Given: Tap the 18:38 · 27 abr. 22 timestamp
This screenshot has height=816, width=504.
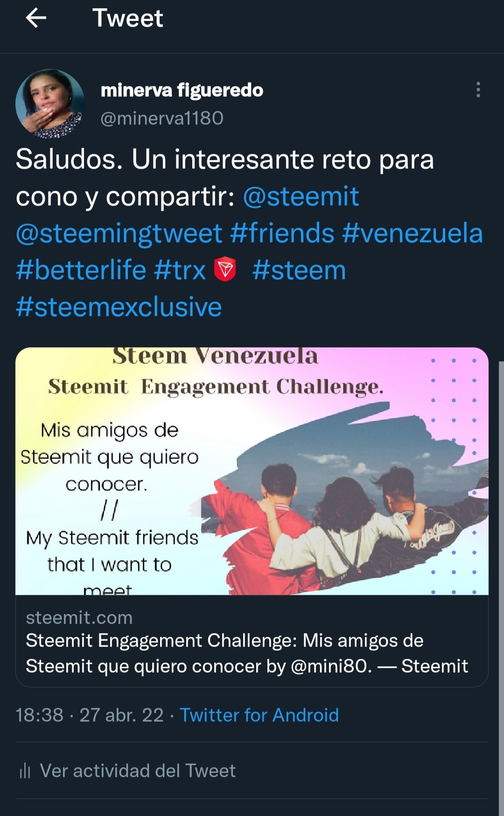Looking at the screenshot, I should coord(90,715).
